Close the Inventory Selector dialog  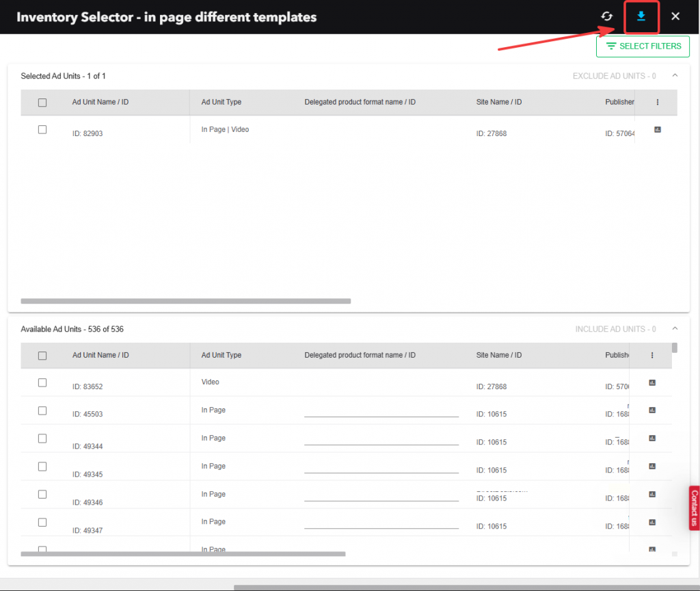click(675, 16)
